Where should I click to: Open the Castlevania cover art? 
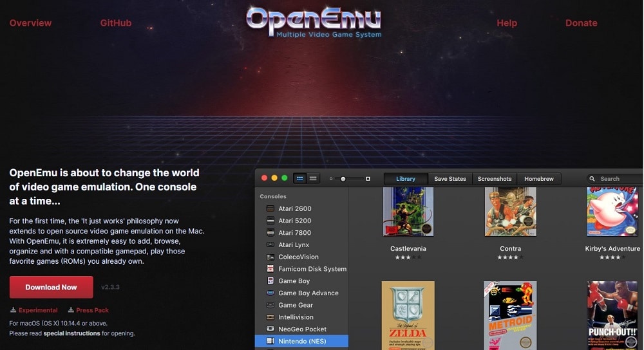point(408,212)
